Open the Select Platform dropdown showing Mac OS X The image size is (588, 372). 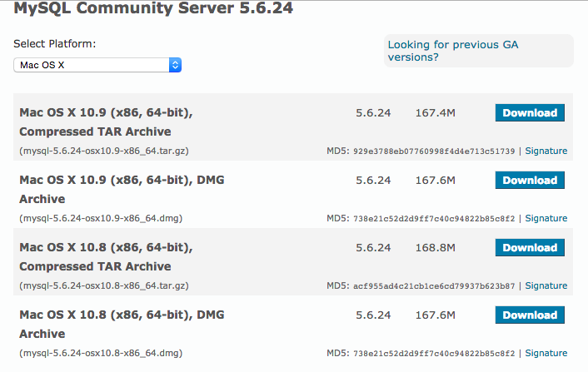pyautogui.click(x=97, y=64)
